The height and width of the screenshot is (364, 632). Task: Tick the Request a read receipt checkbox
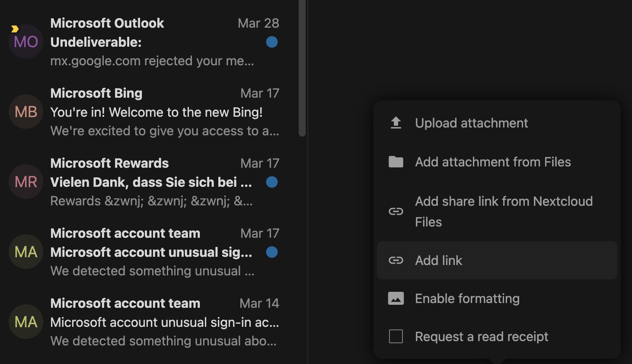coord(396,336)
